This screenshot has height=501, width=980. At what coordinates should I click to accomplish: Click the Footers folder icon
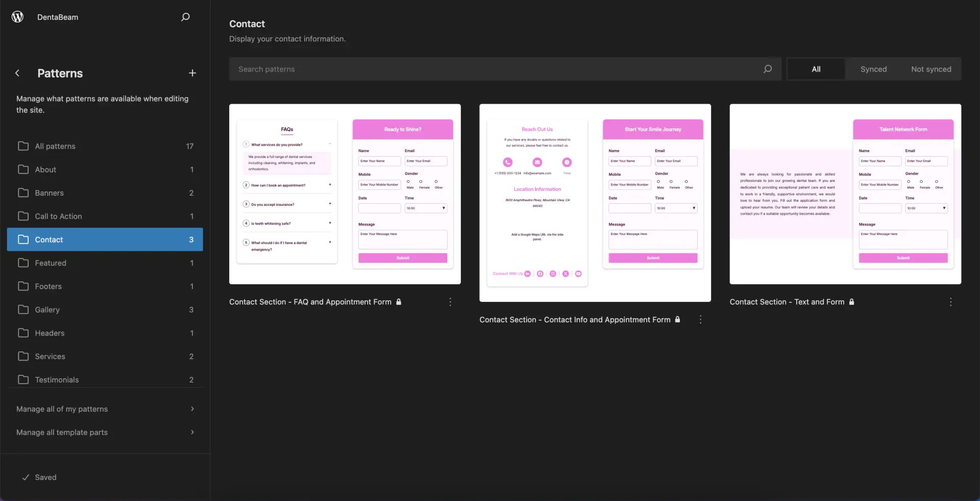pos(23,287)
